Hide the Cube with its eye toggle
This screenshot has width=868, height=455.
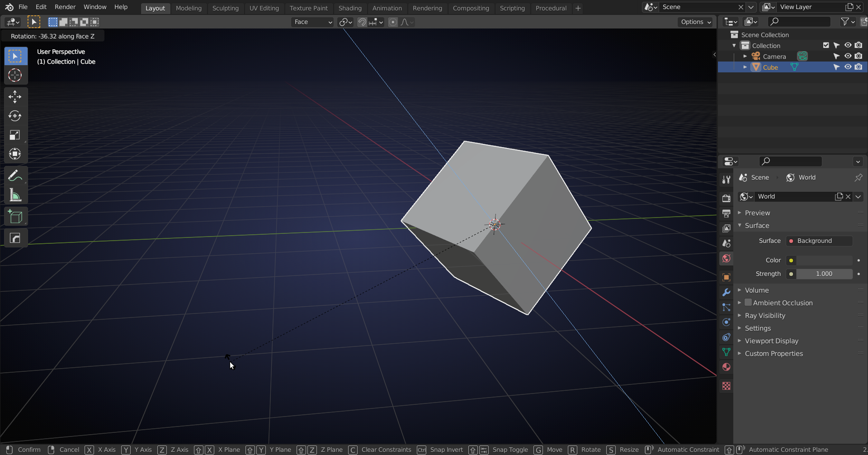pos(848,67)
